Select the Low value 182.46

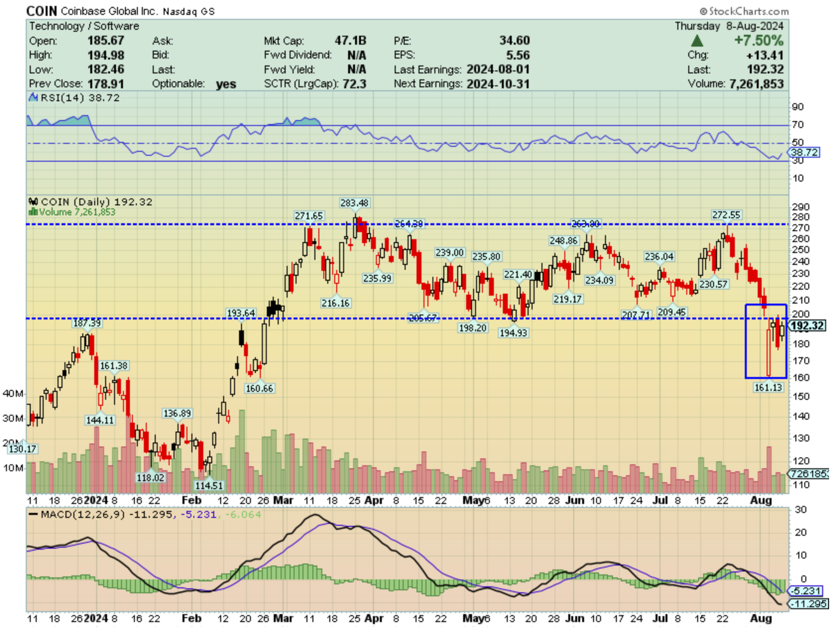point(106,69)
